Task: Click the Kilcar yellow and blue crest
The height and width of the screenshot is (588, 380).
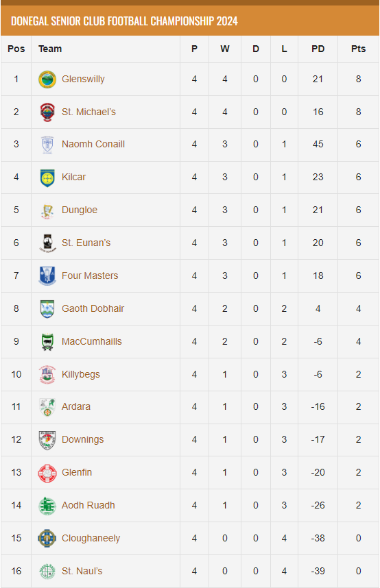Action: pos(47,177)
